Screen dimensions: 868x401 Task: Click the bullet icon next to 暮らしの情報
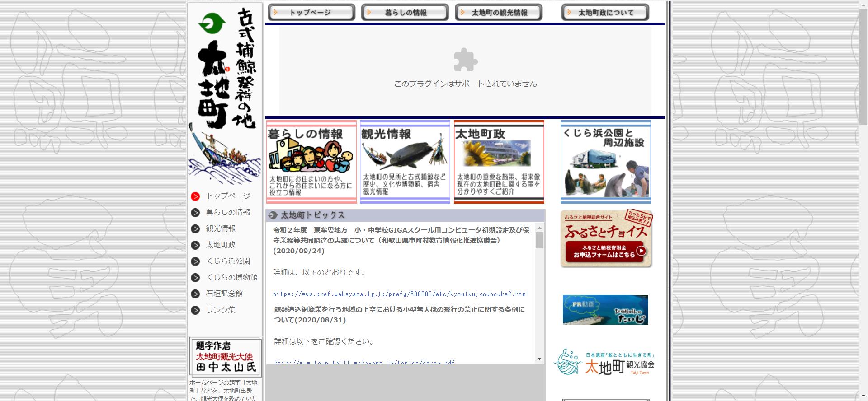click(x=195, y=213)
